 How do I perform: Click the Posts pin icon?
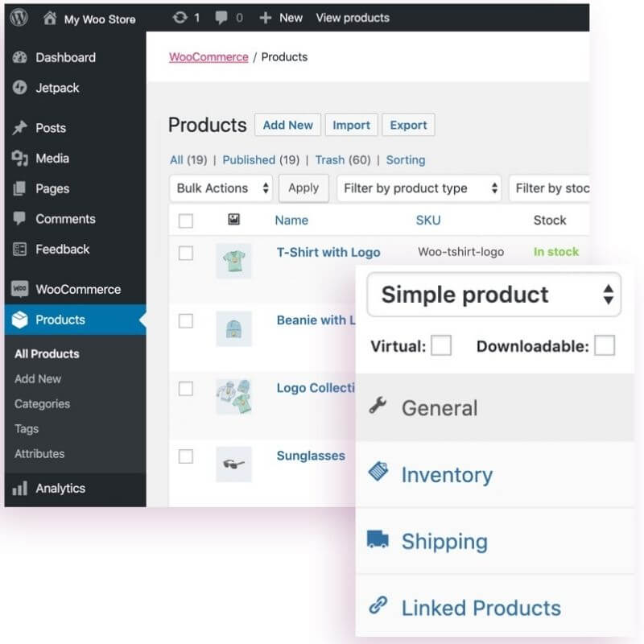(19, 128)
